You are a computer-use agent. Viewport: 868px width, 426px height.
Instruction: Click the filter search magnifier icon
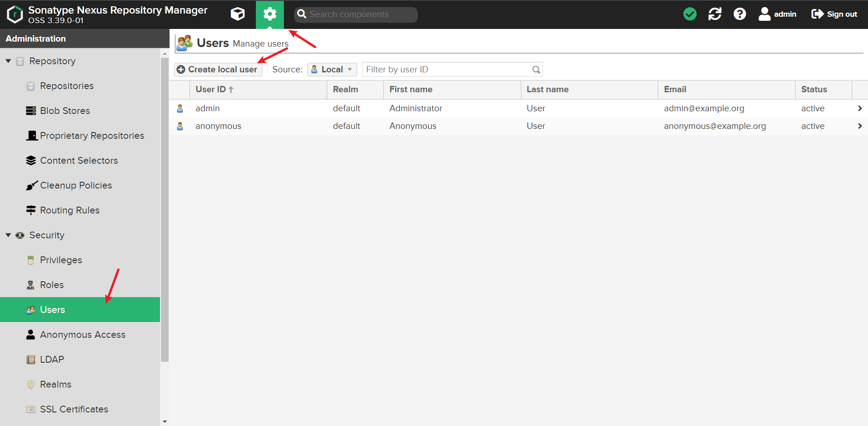pos(536,70)
